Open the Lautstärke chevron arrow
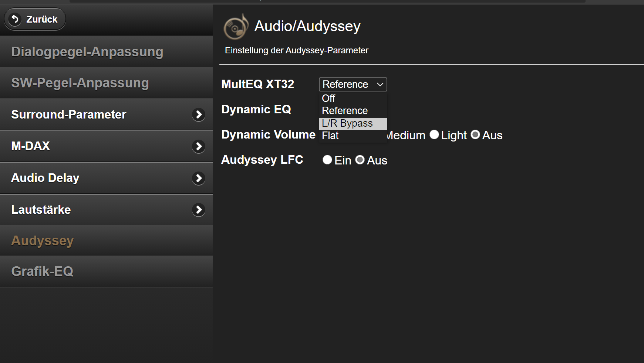This screenshot has height=363, width=644. [x=199, y=210]
